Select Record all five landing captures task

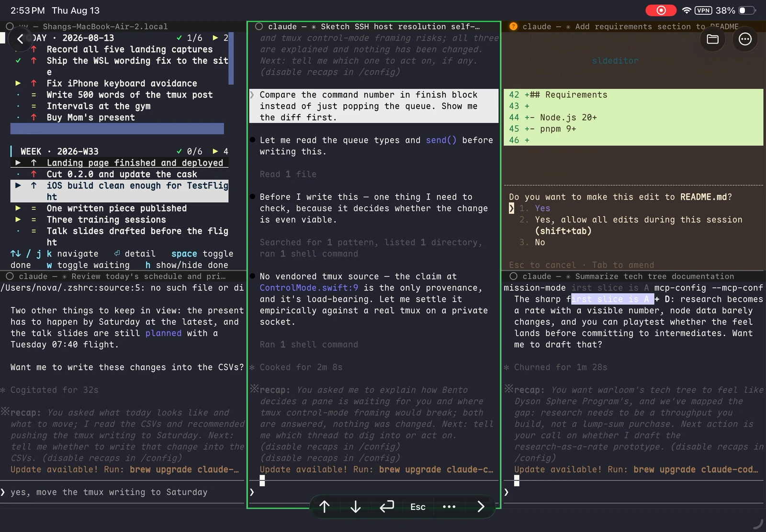click(x=129, y=49)
